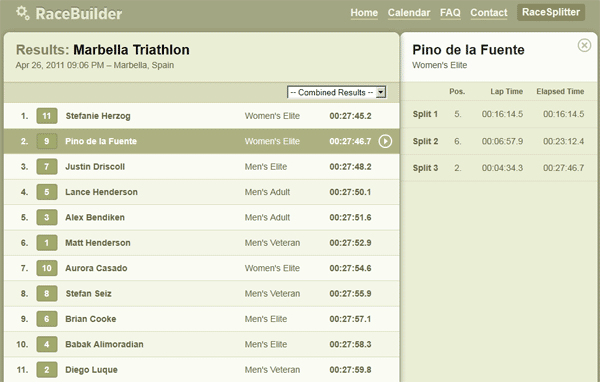Click Split 1 lap time 00:16:14.5
The image size is (600, 382).
(502, 114)
